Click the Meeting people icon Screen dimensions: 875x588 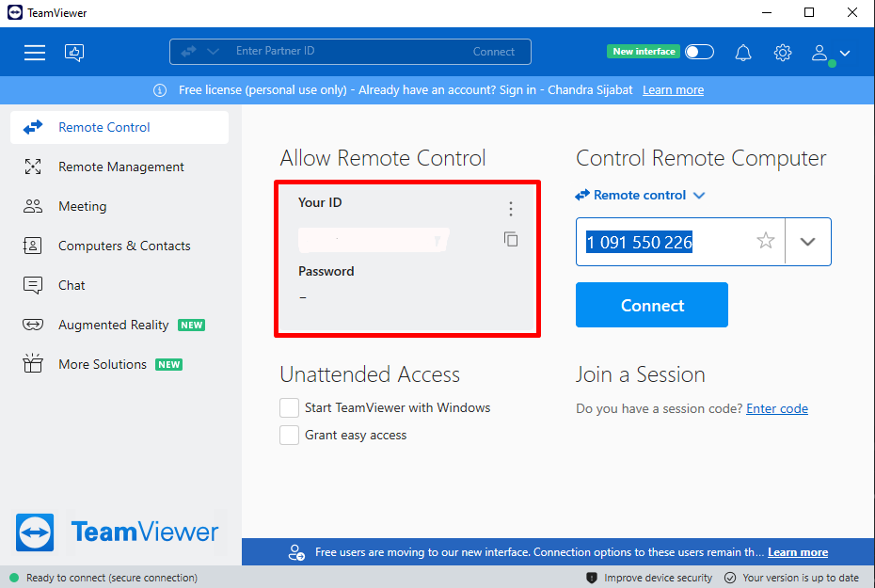tap(33, 206)
